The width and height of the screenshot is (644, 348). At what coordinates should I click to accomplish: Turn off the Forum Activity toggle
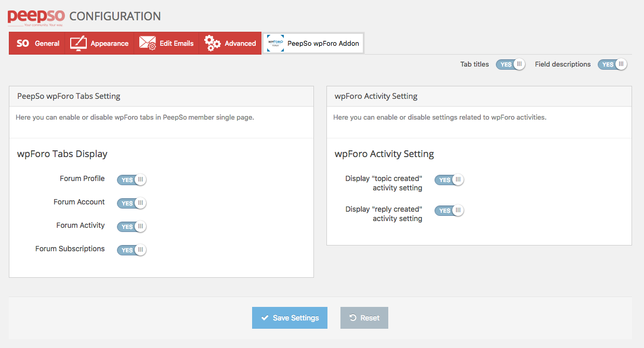pos(132,227)
